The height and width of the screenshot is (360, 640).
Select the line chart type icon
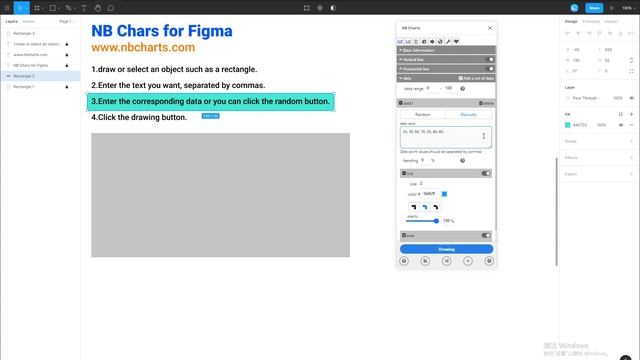tap(400, 42)
